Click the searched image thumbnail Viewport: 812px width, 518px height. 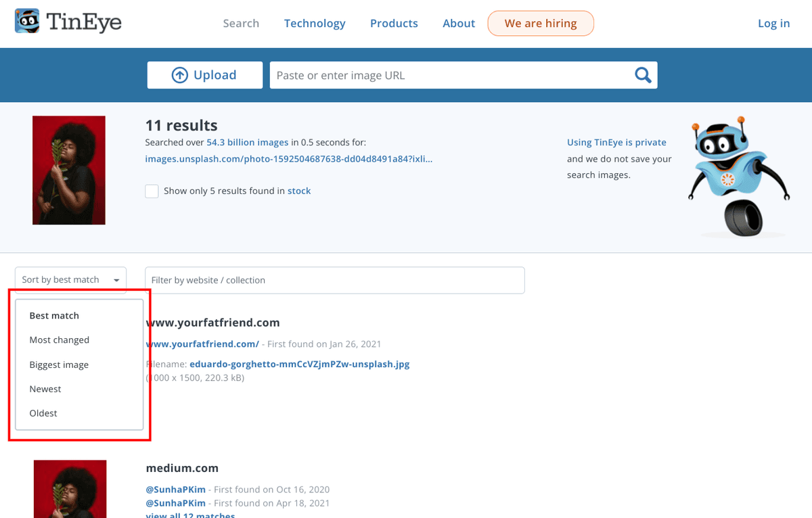pos(69,170)
